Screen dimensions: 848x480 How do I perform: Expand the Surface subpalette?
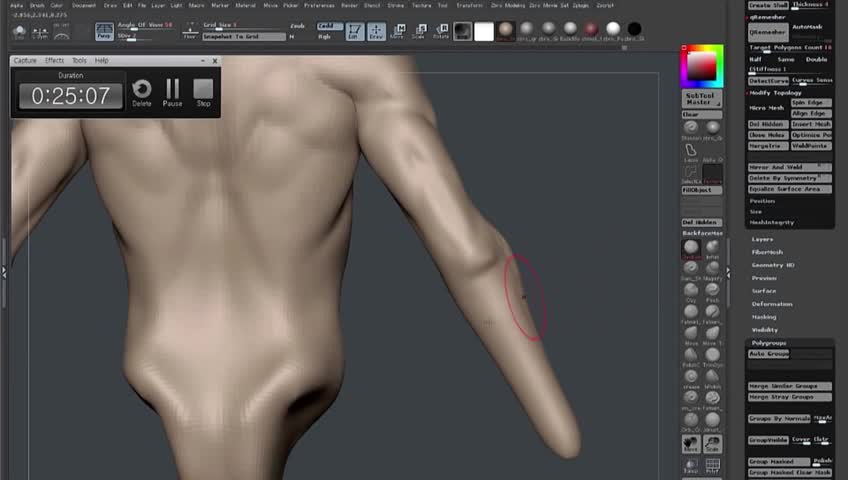764,291
